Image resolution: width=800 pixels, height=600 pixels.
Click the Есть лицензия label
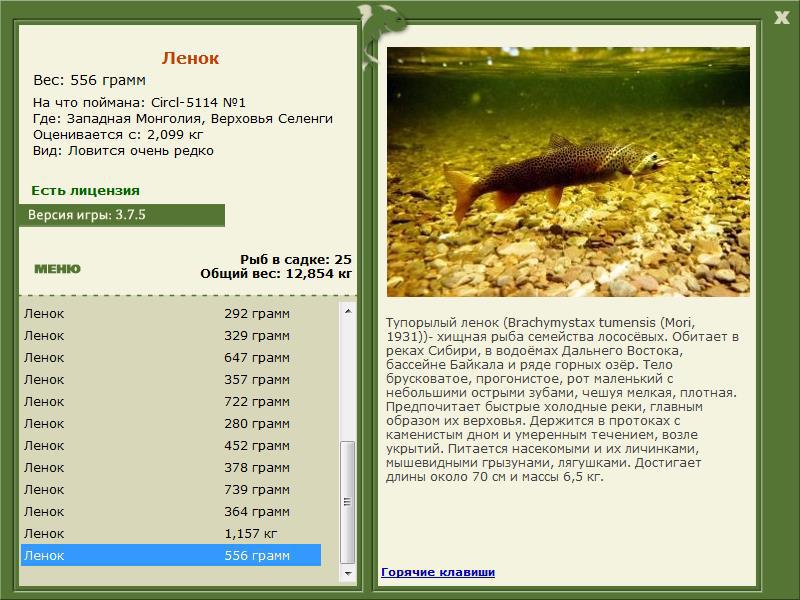[x=86, y=190]
